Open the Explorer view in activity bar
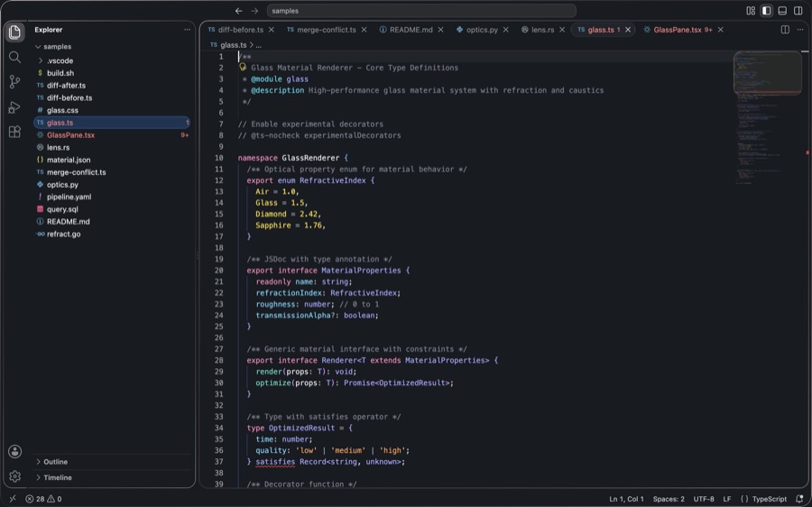The height and width of the screenshot is (507, 812). [14, 32]
